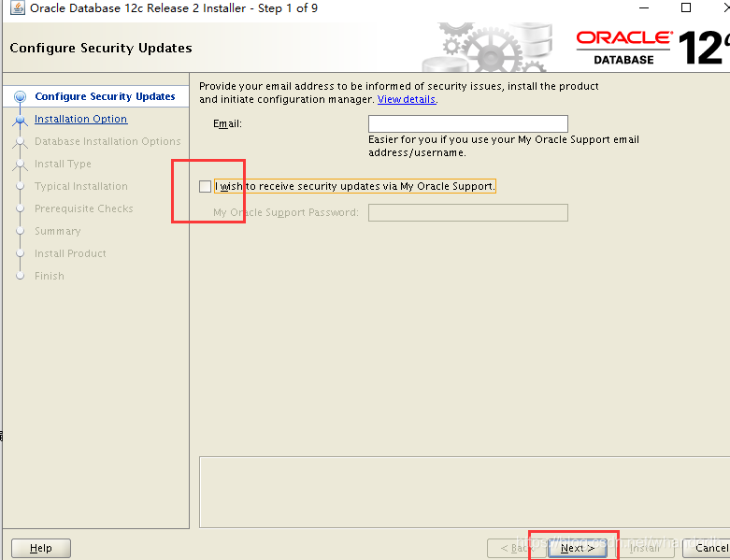Click the 'Easier for you if you use' hint text

pyautogui.click(x=504, y=146)
